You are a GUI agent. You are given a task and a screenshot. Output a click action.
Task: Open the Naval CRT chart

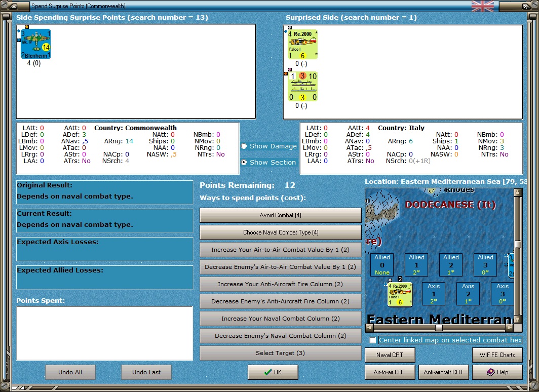(390, 355)
